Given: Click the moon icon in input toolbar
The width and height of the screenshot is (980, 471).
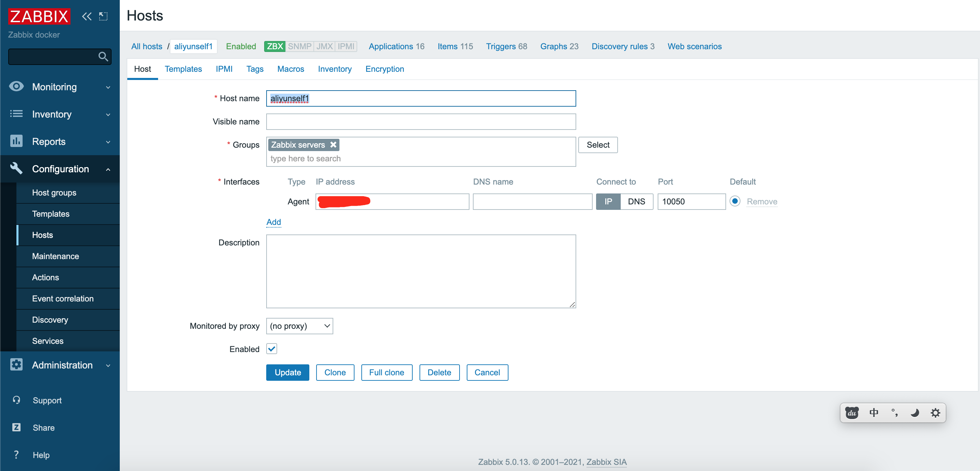Looking at the screenshot, I should (915, 413).
